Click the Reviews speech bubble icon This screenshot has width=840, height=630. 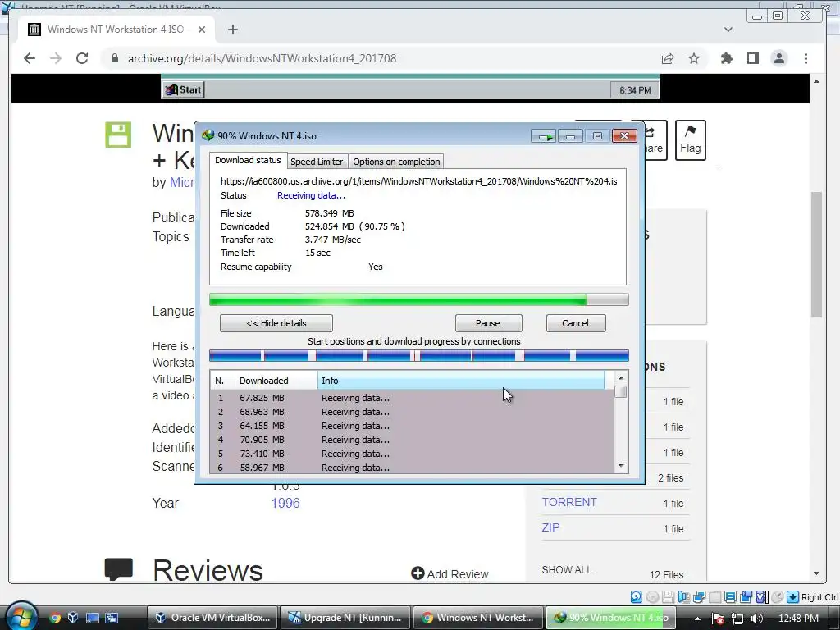(x=118, y=569)
